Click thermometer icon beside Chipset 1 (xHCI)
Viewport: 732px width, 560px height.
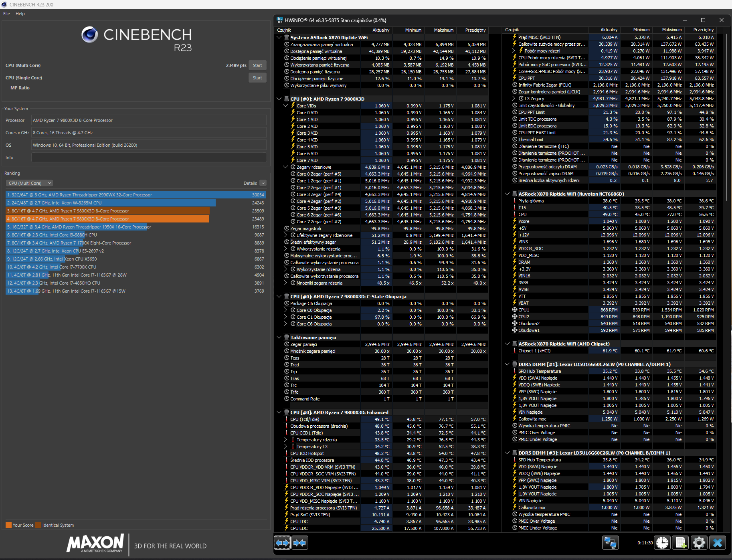[x=515, y=351]
